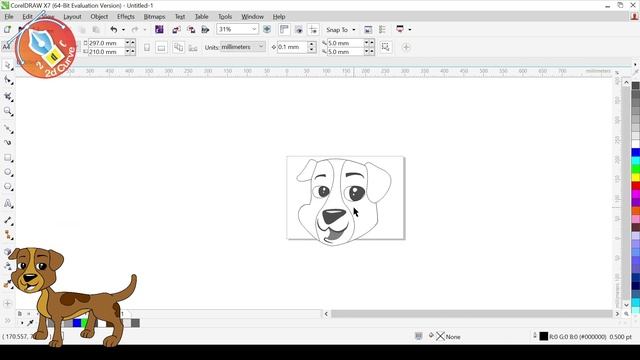
Task: Toggle Show Guidelines
Action: 313,29
